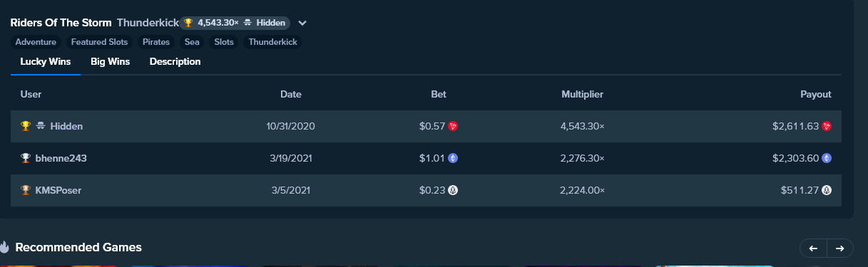Open the 4,543.30× Hidden record badge
Viewport: 868px width, 267px height.
pos(235,23)
